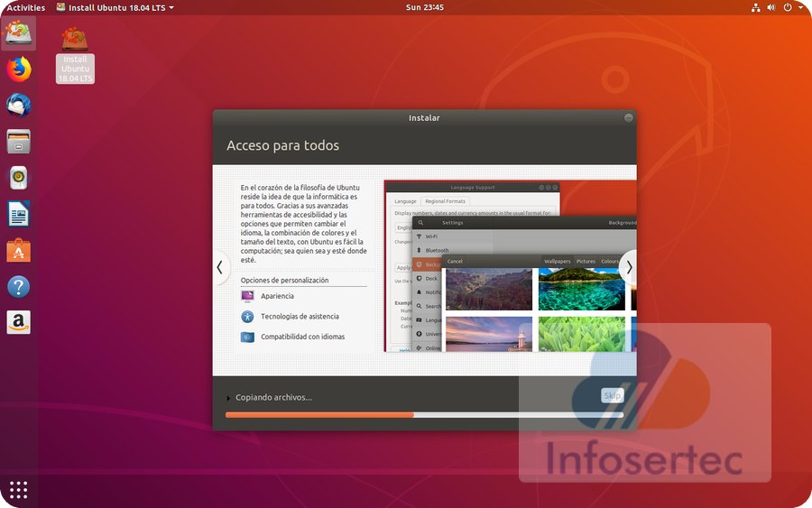
Task: Launch Thunderbird mail from the dock
Action: (x=19, y=105)
